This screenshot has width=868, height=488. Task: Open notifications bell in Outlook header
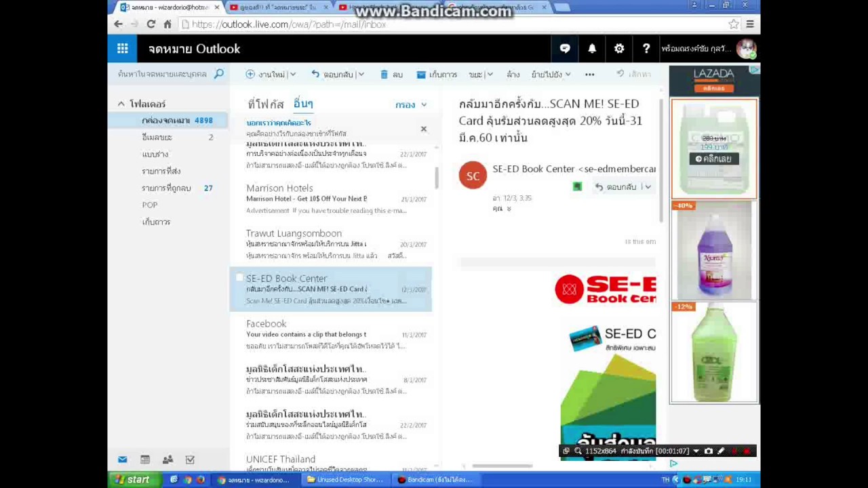tap(592, 49)
